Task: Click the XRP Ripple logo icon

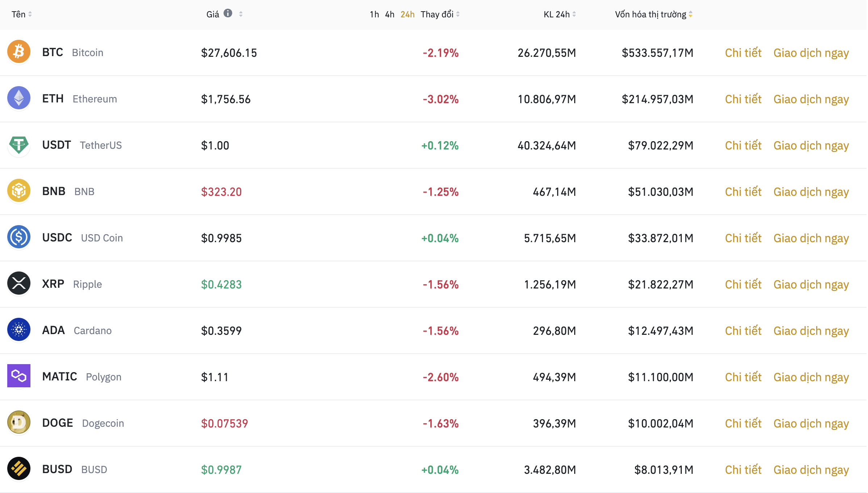Action: (x=19, y=283)
